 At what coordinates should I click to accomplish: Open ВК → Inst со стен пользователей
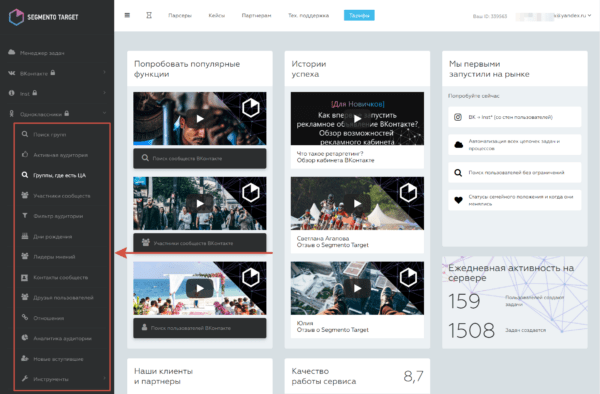[x=515, y=117]
